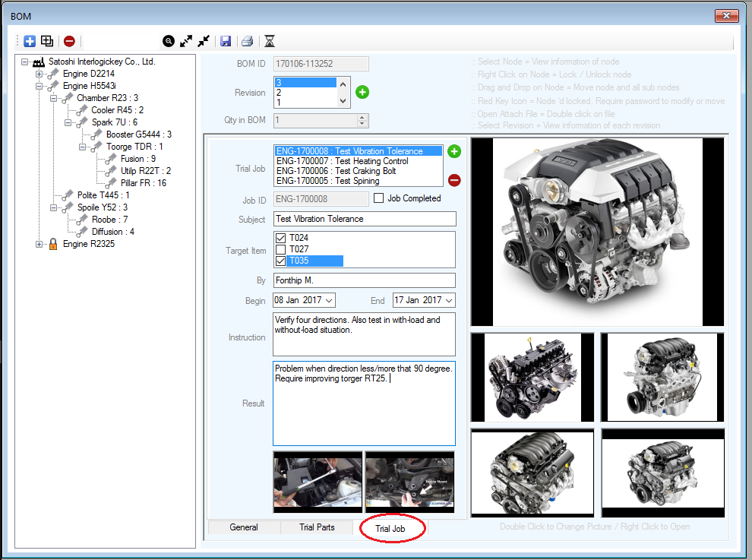Click the Subject text field

pyautogui.click(x=365, y=219)
